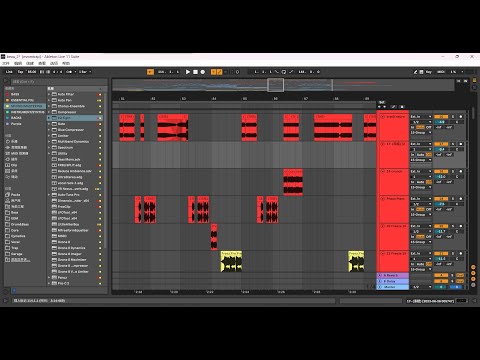
Task: Click the Stop button in transport
Action: [195, 72]
